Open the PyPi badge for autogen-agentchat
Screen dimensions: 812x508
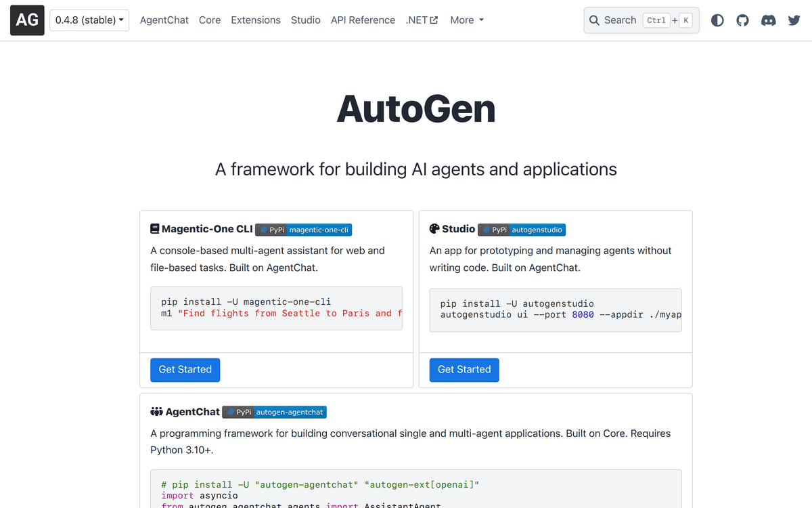point(274,412)
